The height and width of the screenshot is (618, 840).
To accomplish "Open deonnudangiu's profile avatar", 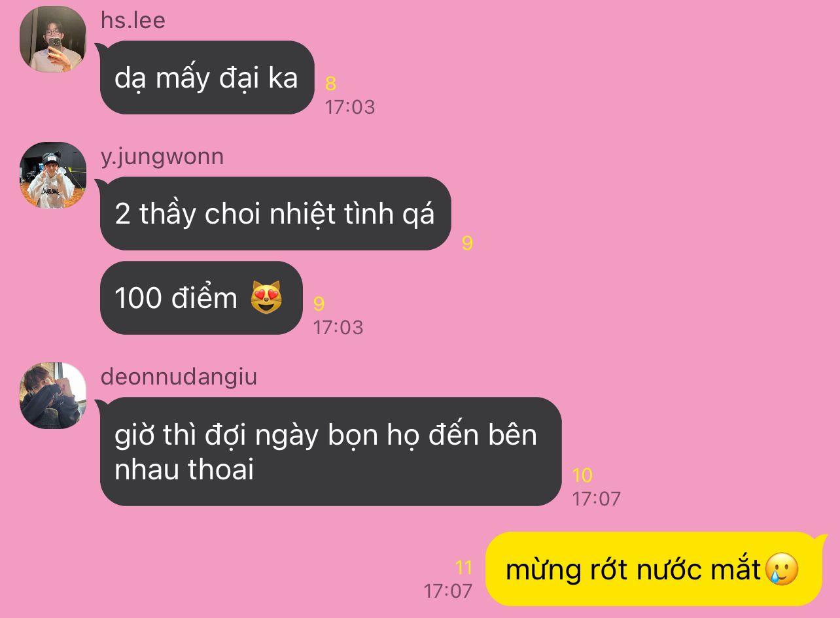I will pyautogui.click(x=53, y=396).
